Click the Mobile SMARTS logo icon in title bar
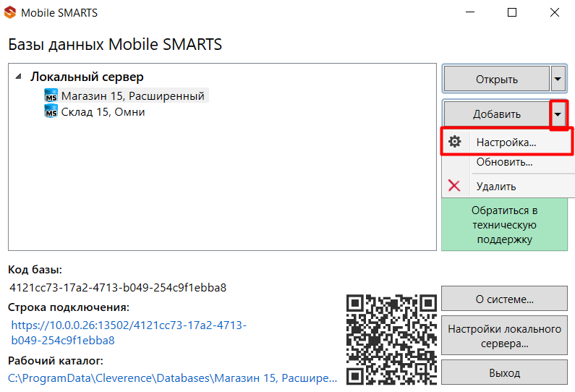 [10, 12]
